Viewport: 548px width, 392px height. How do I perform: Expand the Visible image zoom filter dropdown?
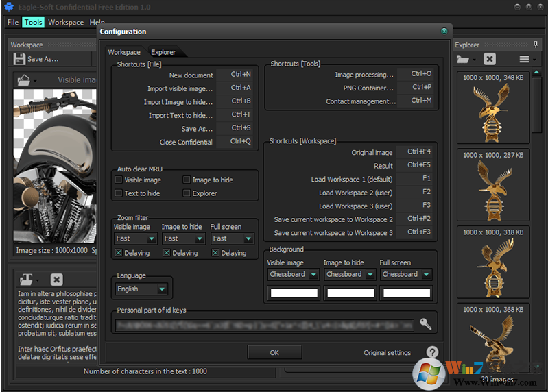point(136,238)
